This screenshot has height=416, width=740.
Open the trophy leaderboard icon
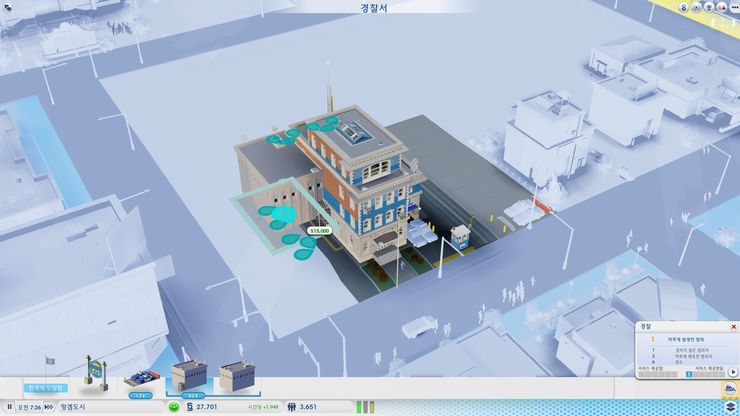pyautogui.click(x=709, y=7)
